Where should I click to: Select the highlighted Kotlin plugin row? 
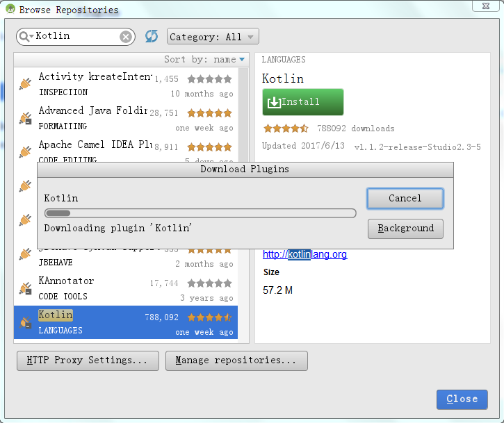pyautogui.click(x=126, y=322)
